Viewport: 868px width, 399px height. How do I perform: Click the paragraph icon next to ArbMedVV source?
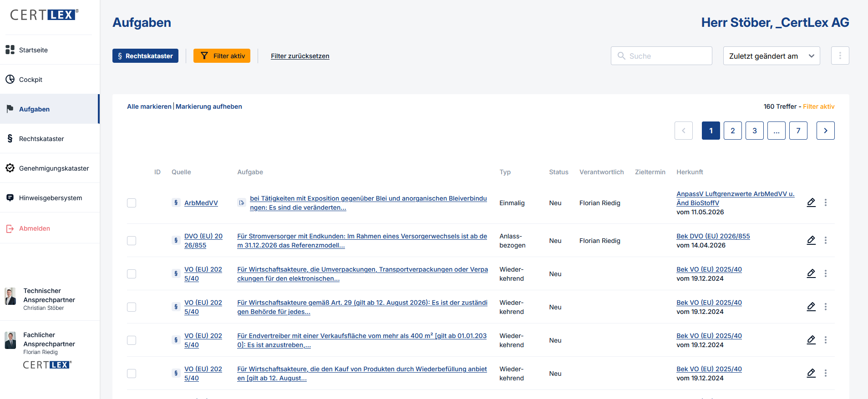[176, 202]
